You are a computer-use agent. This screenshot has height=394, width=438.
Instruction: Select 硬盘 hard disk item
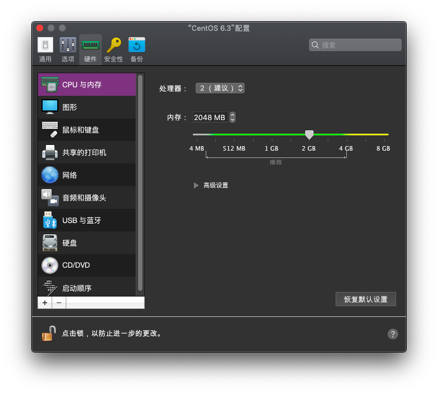point(87,243)
